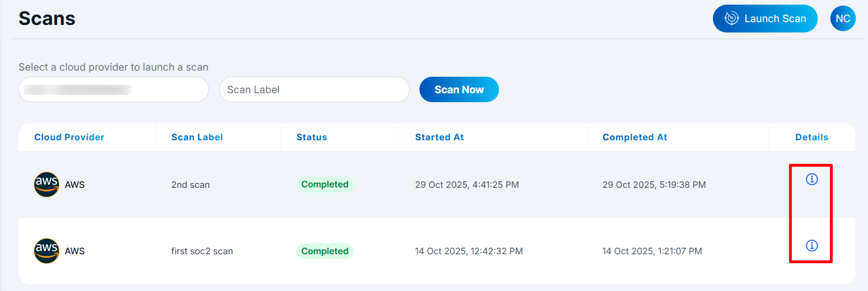Screen dimensions: 868x291
Task: Click the Scan Label column header
Action: point(197,137)
